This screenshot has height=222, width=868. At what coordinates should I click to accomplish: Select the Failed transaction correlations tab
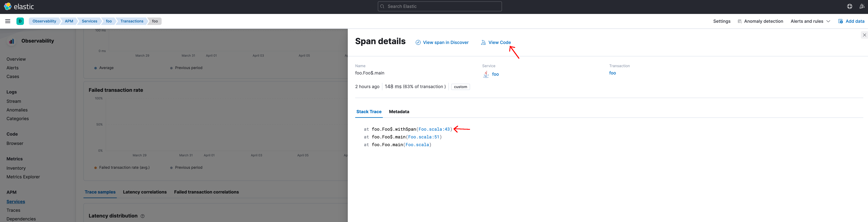click(206, 192)
